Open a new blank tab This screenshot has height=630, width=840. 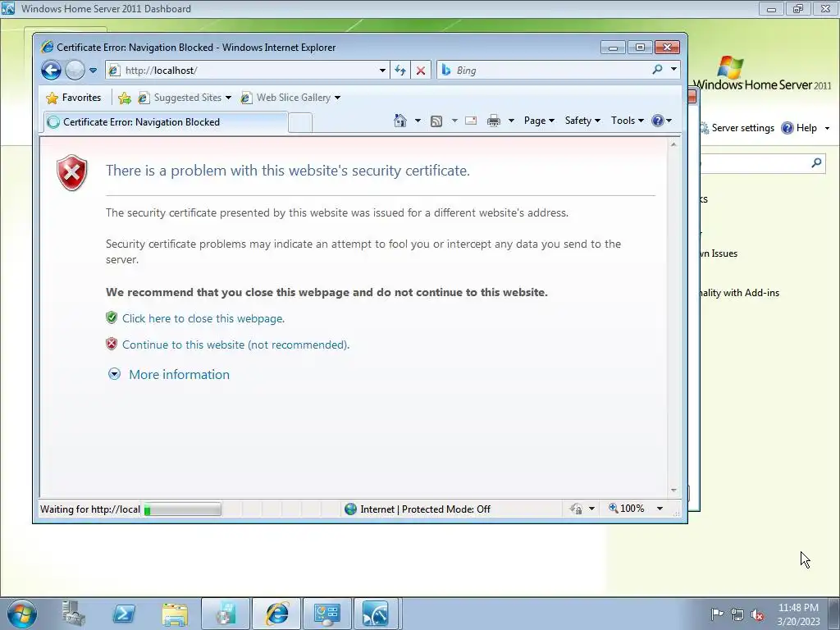click(300, 123)
